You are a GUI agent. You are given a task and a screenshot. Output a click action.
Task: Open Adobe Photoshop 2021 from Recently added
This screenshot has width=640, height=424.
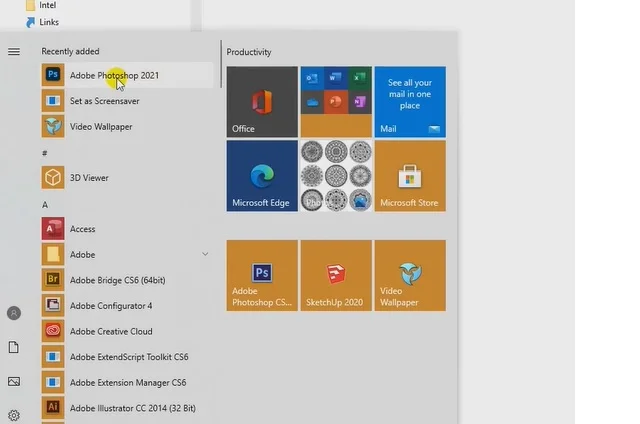pyautogui.click(x=127, y=75)
